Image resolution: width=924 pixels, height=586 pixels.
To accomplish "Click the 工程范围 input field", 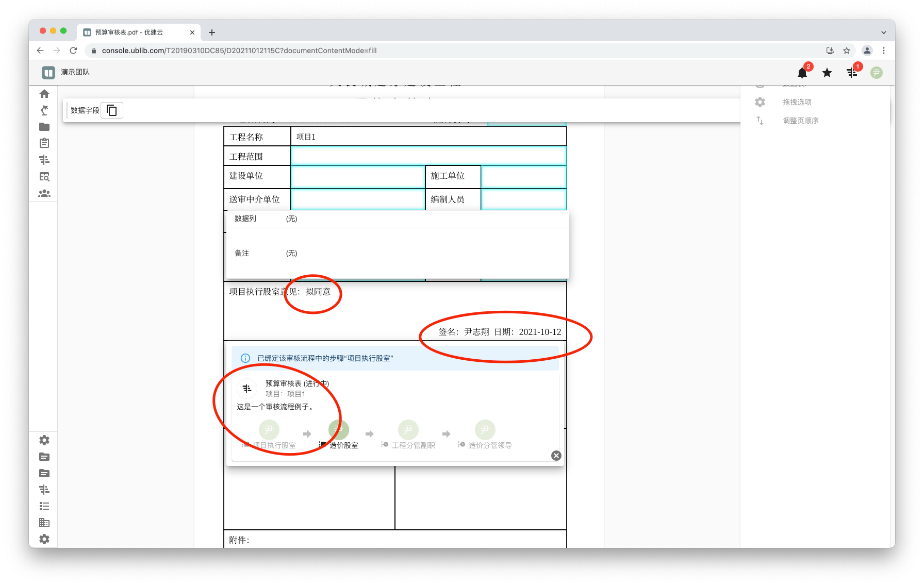I will point(428,156).
